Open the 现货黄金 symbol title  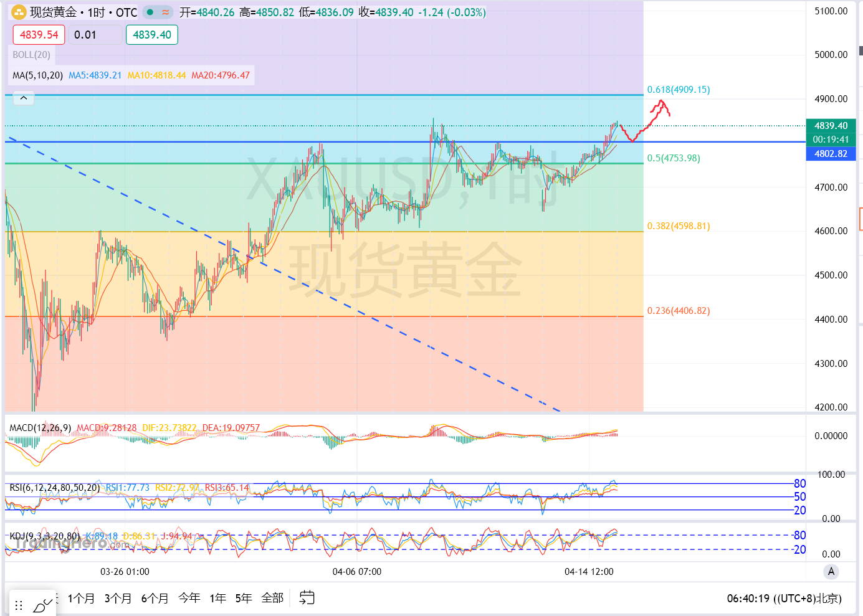pyautogui.click(x=54, y=12)
